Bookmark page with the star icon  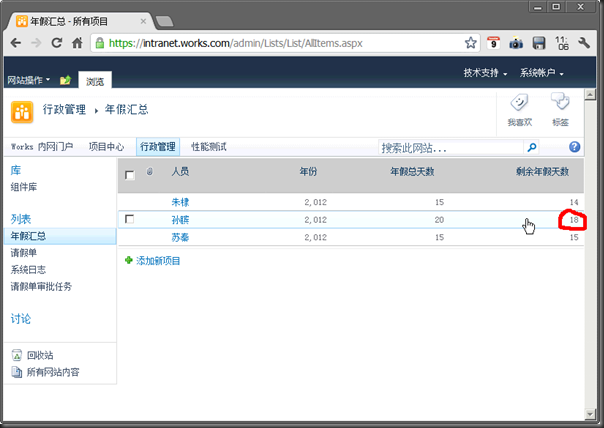pos(471,43)
